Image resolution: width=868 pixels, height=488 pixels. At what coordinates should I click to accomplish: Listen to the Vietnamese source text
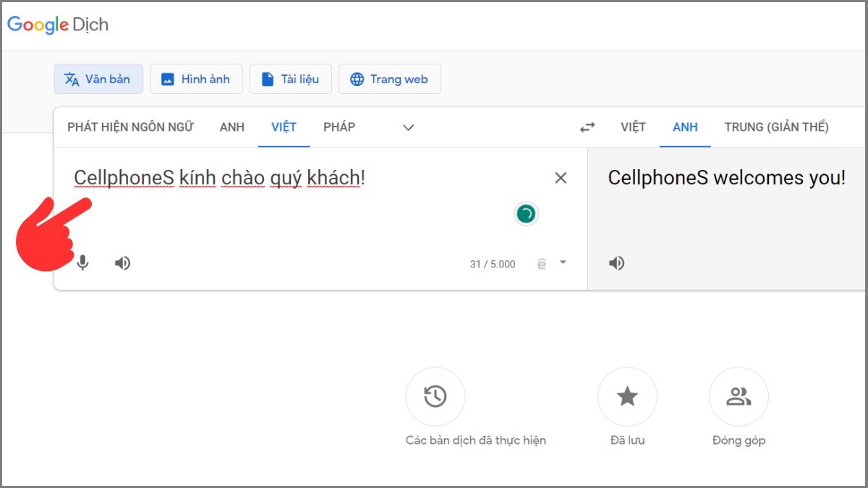[x=123, y=263]
